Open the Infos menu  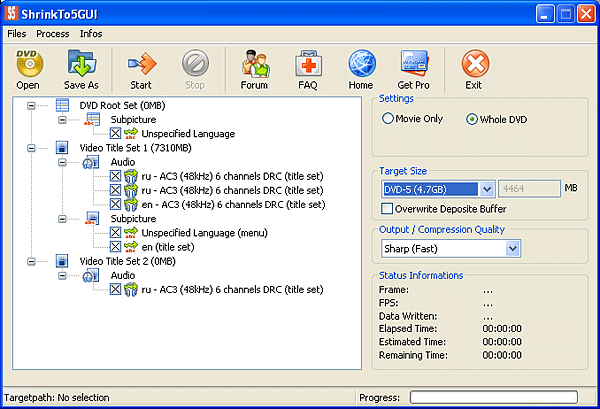[91, 34]
